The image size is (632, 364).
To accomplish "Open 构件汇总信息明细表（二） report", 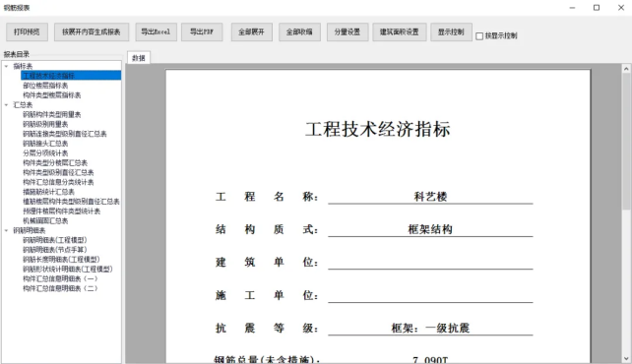I will (x=60, y=288).
